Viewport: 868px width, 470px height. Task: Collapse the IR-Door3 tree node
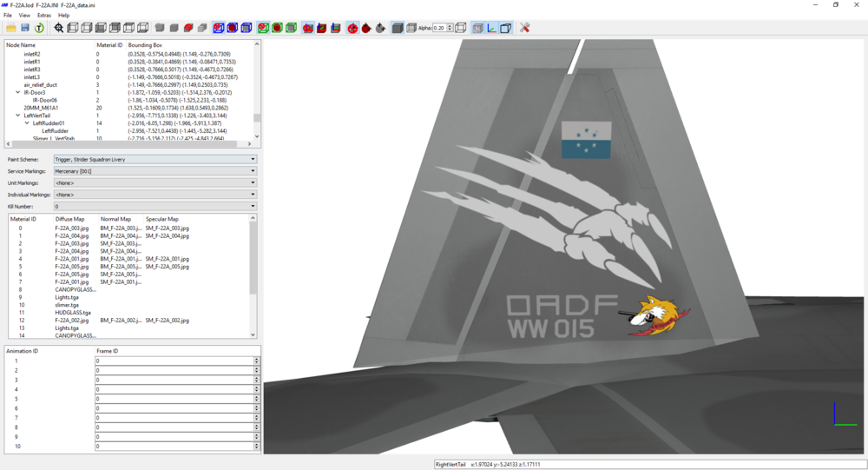17,93
